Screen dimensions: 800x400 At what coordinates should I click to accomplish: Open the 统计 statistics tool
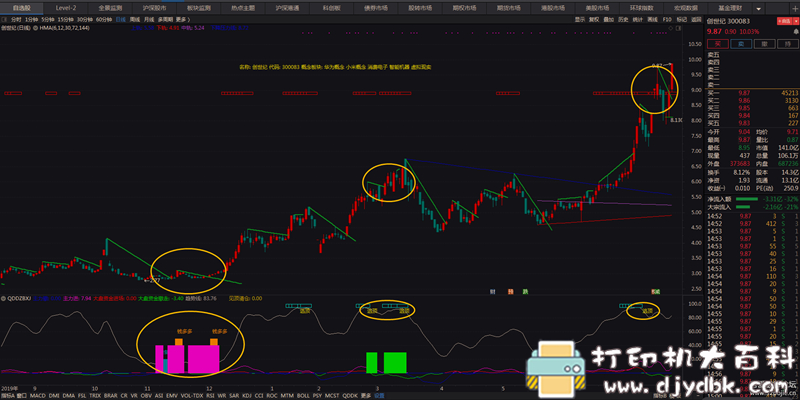click(638, 20)
